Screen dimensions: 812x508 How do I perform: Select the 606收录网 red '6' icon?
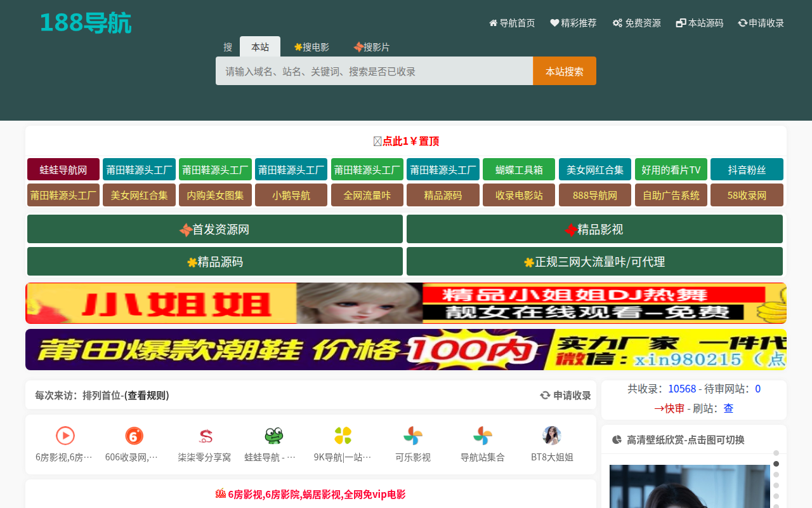(x=133, y=436)
